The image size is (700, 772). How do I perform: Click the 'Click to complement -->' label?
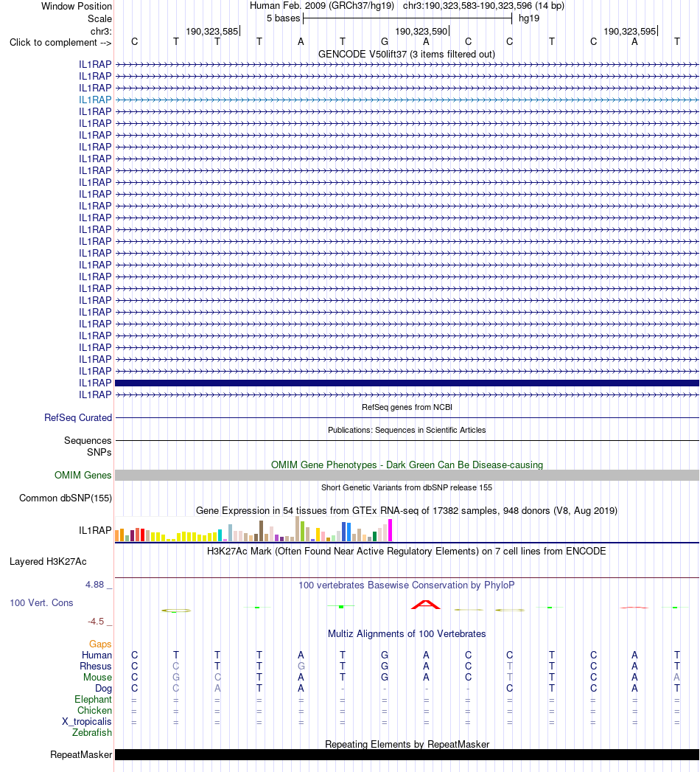[60, 43]
